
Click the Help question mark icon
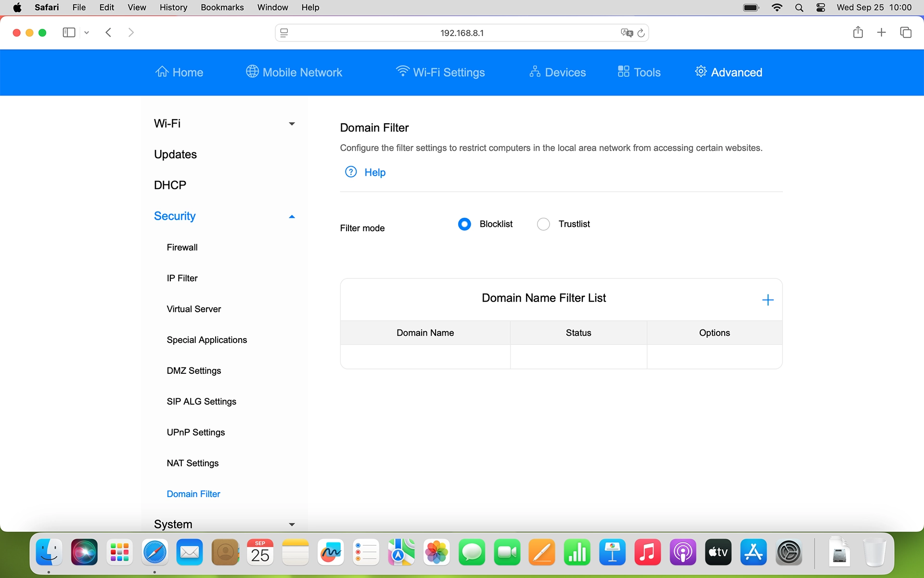351,172
